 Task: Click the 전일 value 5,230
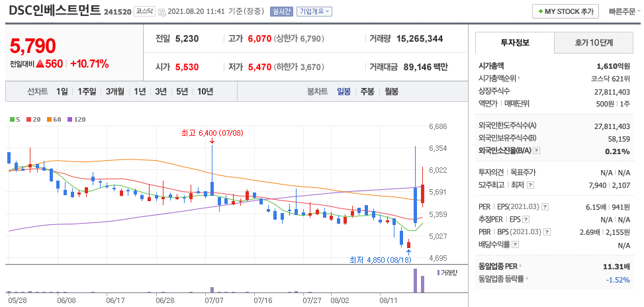(x=187, y=38)
